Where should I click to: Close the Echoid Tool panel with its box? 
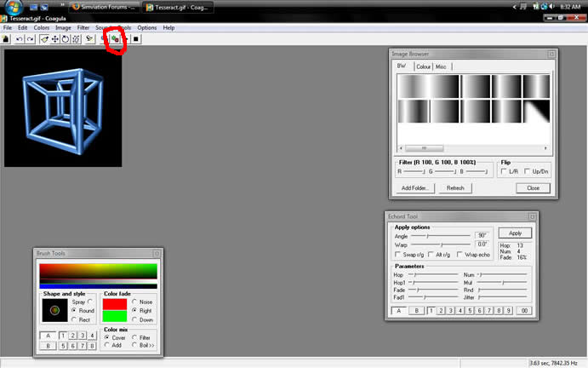point(532,216)
